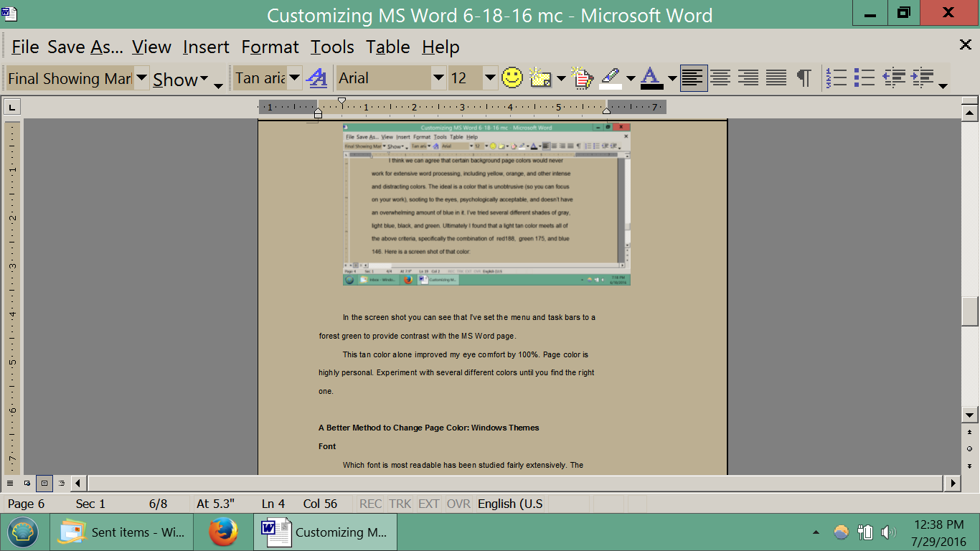The image size is (980, 551).
Task: Justify the paragraph text
Action: pyautogui.click(x=776, y=77)
